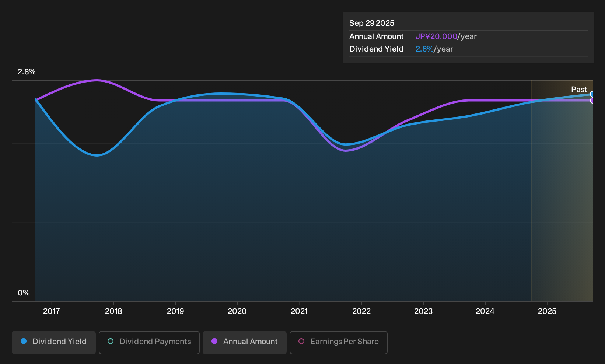Click the 2020 label on the x-axis

coord(237,311)
